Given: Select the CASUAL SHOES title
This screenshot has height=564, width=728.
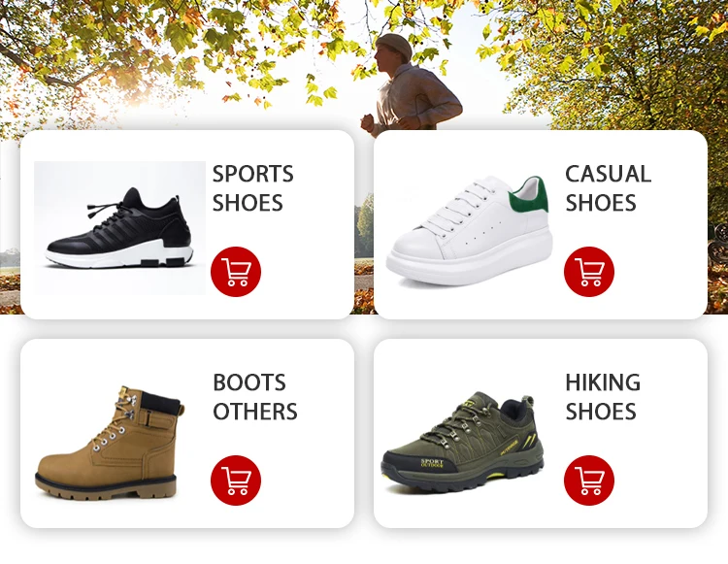Looking at the screenshot, I should tap(608, 188).
